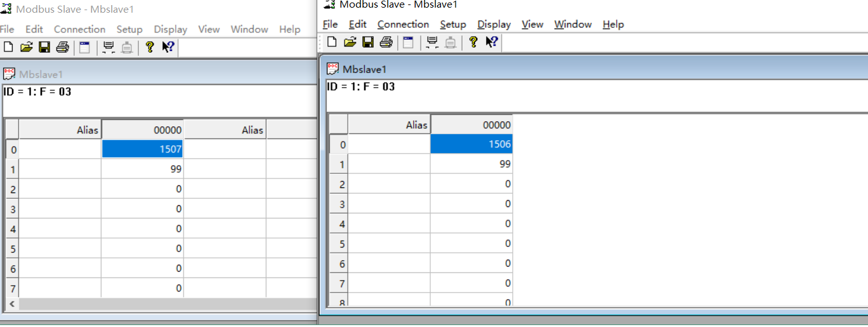Click What's This arrow-help icon in left window
The image size is (868, 327).
click(168, 47)
